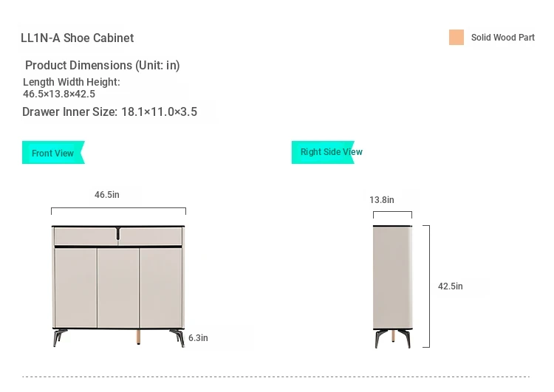Click the Solid Wood Part legend text
The width and height of the screenshot is (554, 392).
503,38
